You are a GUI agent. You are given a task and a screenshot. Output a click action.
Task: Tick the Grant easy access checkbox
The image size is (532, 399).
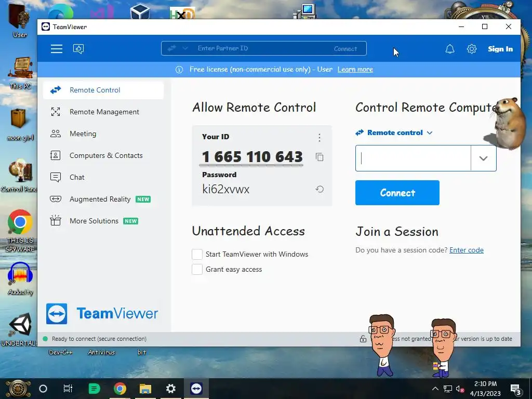(197, 270)
